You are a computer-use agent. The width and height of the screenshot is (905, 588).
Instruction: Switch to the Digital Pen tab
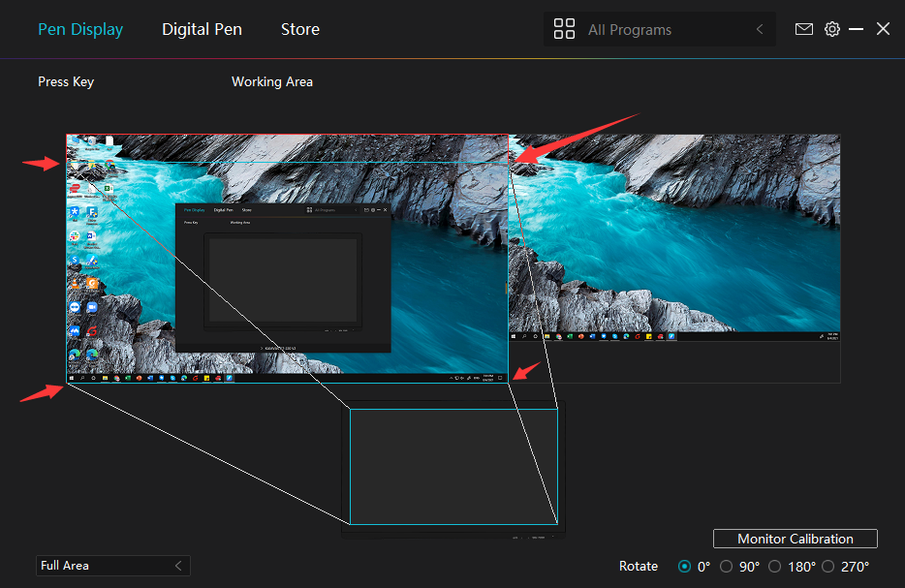click(x=202, y=29)
